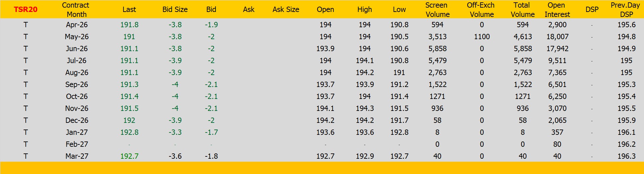Viewport: 644px width, 174px height.
Task: Select the Jun-26 open interest 17,942
Action: click(557, 49)
